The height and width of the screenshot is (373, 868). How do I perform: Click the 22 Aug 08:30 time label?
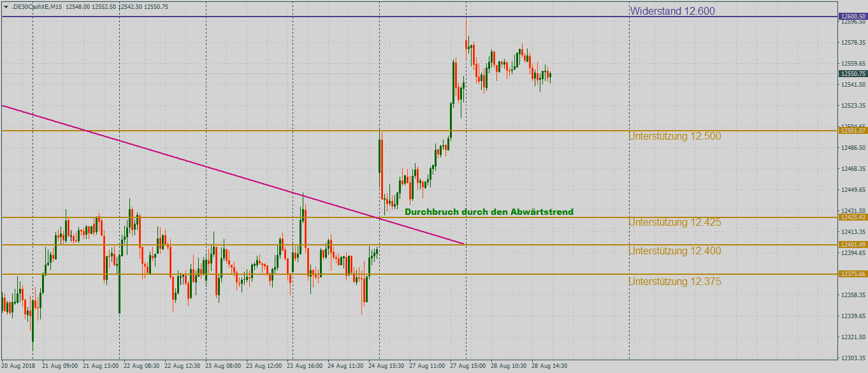click(x=141, y=367)
